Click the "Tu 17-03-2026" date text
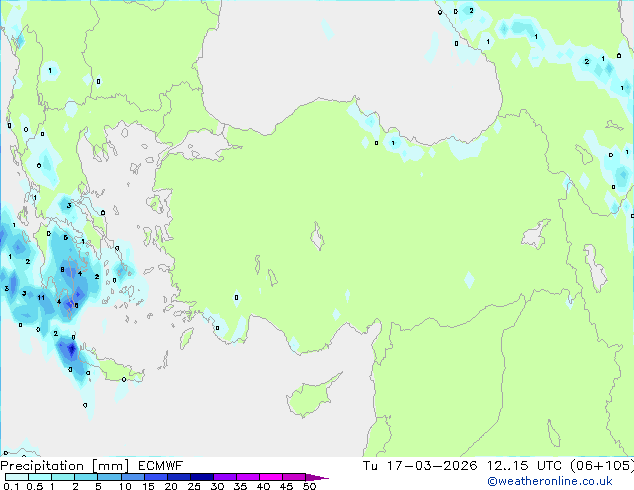Viewport: 634px width, 490px height. pyautogui.click(x=420, y=466)
